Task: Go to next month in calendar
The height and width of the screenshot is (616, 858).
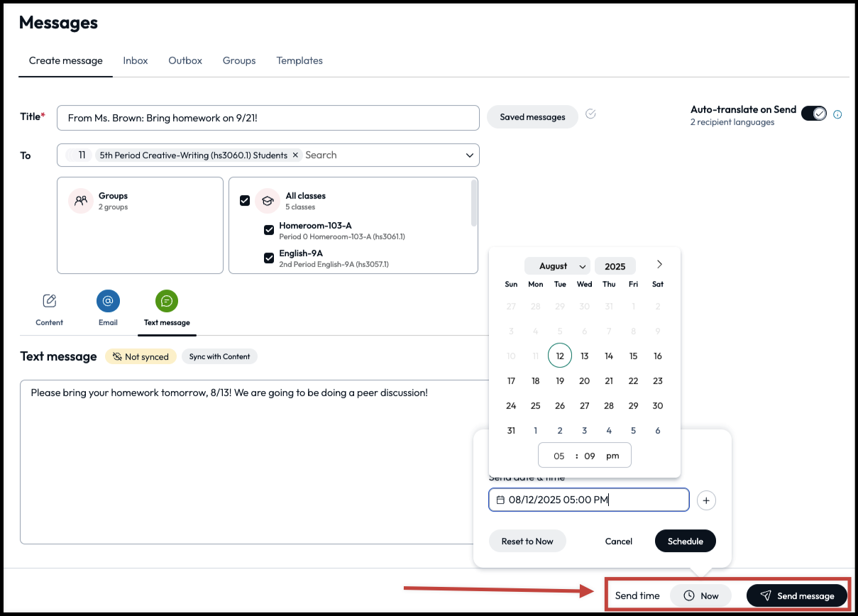Action: 659,265
